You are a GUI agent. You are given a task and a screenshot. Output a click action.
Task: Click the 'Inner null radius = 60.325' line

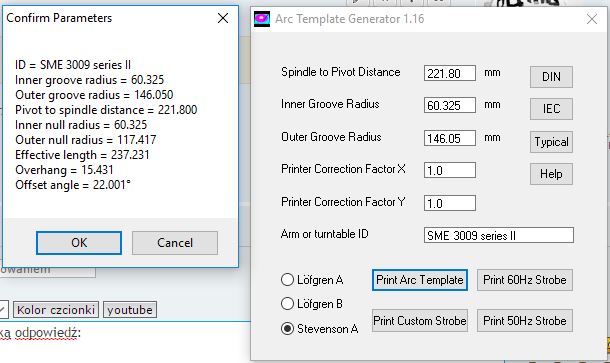click(x=81, y=125)
